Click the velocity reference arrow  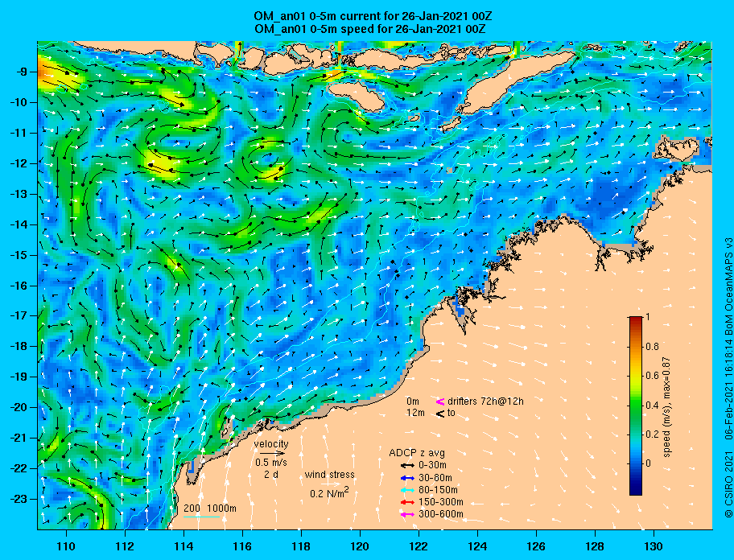(x=272, y=453)
